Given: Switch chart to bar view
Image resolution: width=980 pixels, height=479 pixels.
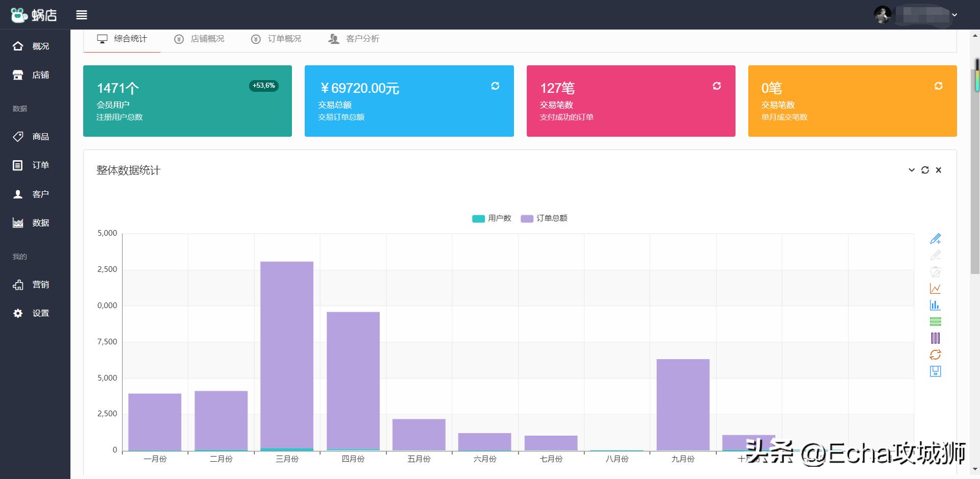Looking at the screenshot, I should (935, 305).
